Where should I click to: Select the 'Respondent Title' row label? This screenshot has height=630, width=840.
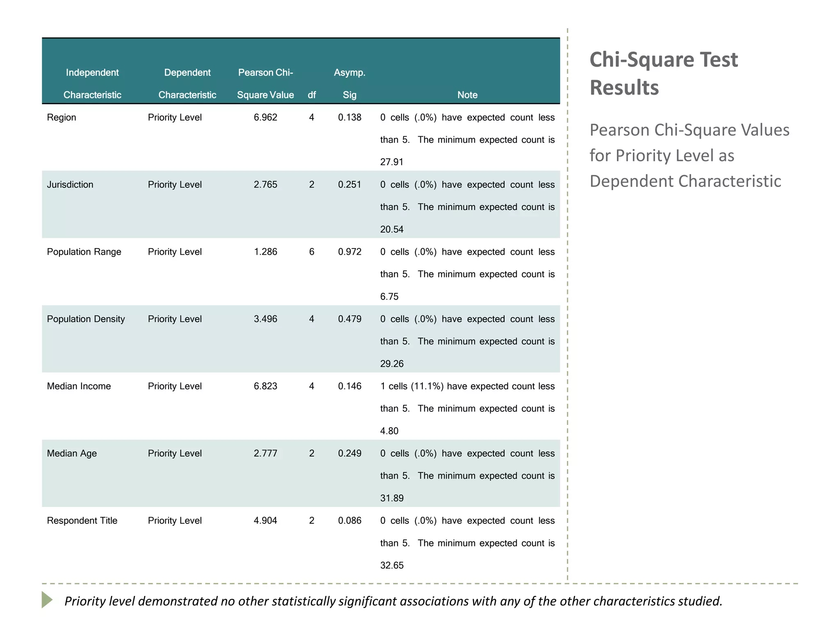click(x=82, y=521)
